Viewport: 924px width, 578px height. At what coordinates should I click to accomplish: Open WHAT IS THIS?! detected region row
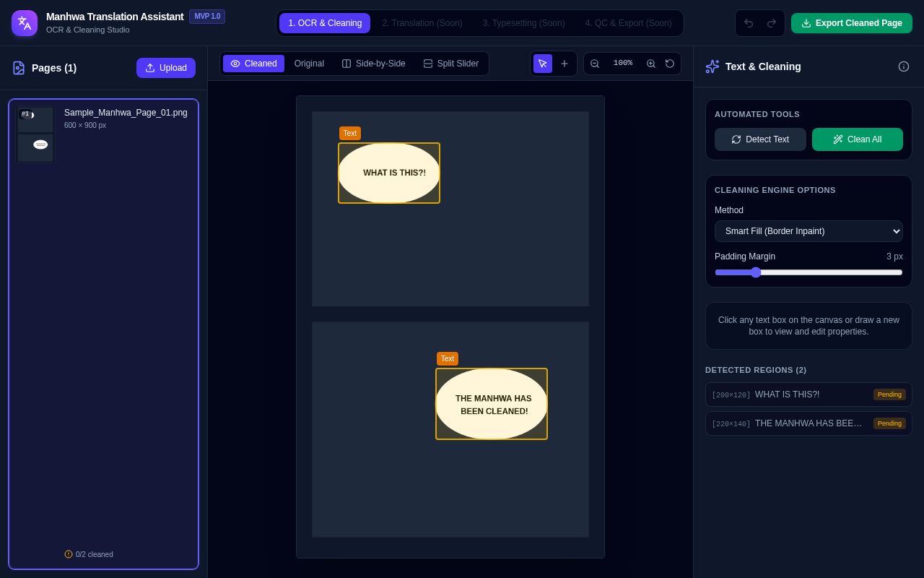point(808,394)
